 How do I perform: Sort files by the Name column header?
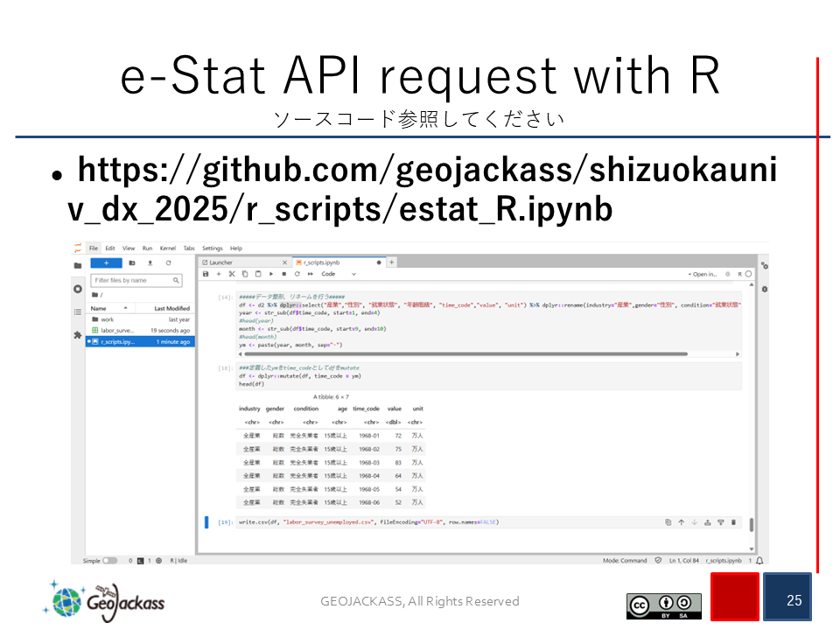[x=99, y=308]
